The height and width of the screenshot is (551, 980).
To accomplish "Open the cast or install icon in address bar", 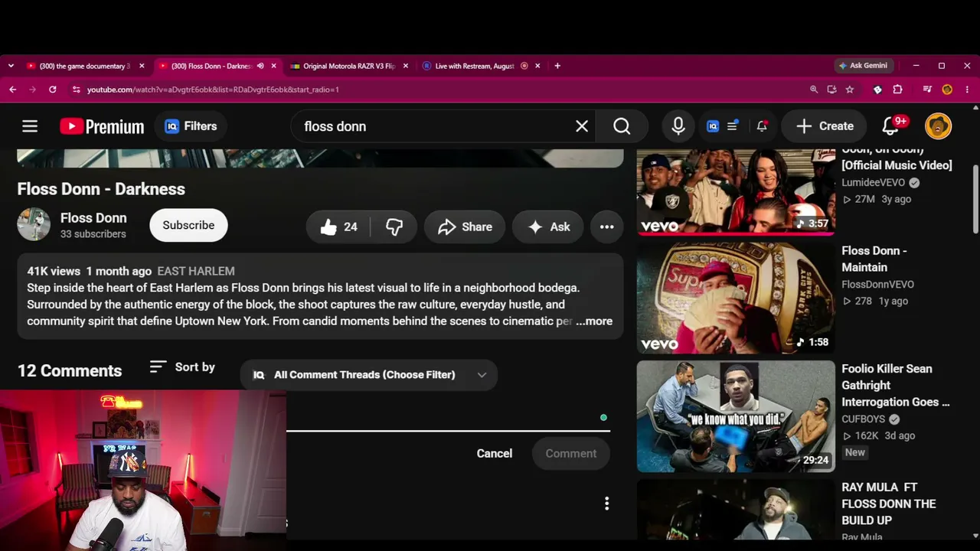I will [x=831, y=90].
